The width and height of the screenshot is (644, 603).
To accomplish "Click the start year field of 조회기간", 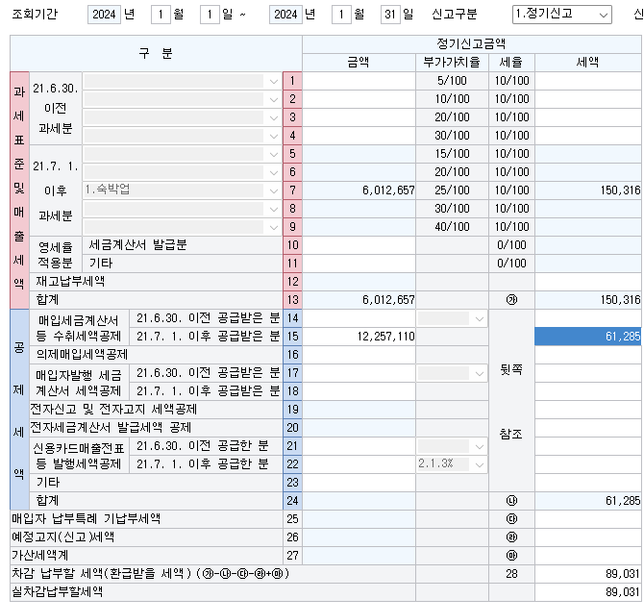I will point(103,15).
